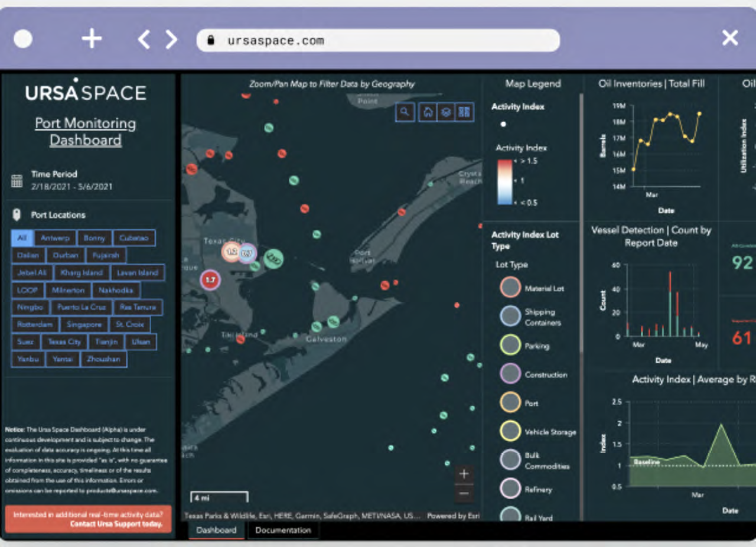756x547 pixels.
Task: Click the Construction legend circle
Action: [510, 374]
